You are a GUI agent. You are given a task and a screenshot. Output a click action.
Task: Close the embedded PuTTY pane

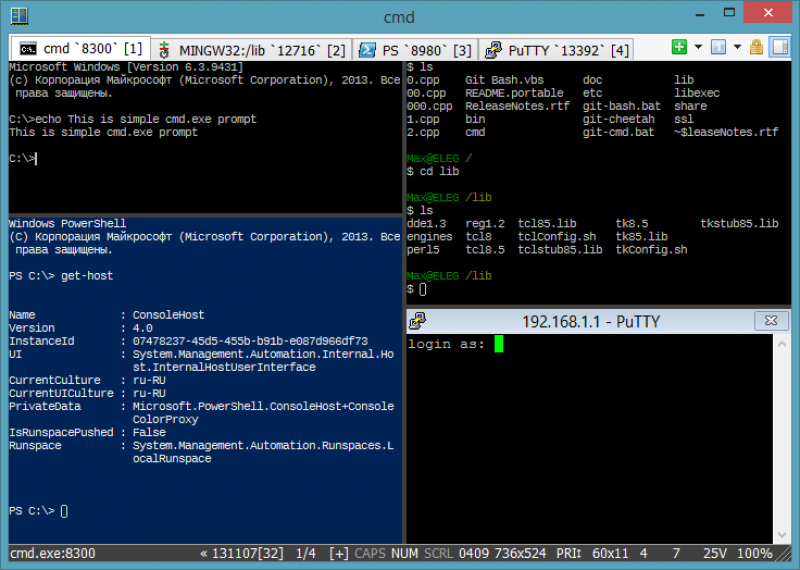(x=771, y=320)
